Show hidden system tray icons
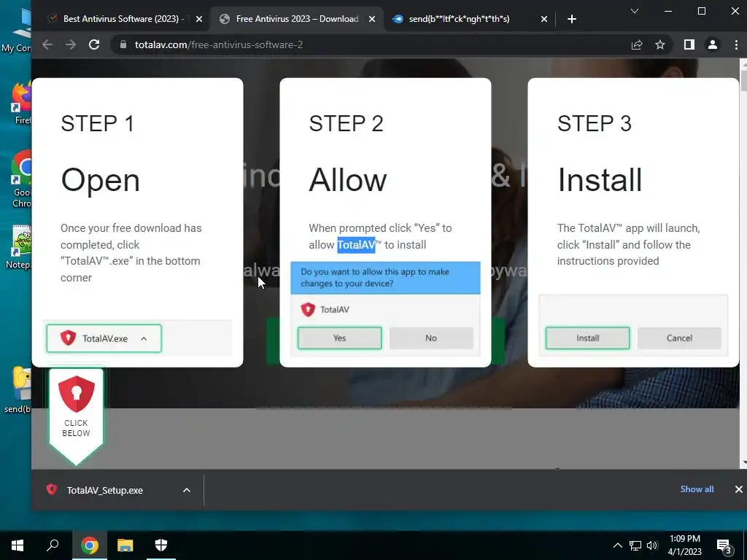This screenshot has height=560, width=747. coord(617,545)
